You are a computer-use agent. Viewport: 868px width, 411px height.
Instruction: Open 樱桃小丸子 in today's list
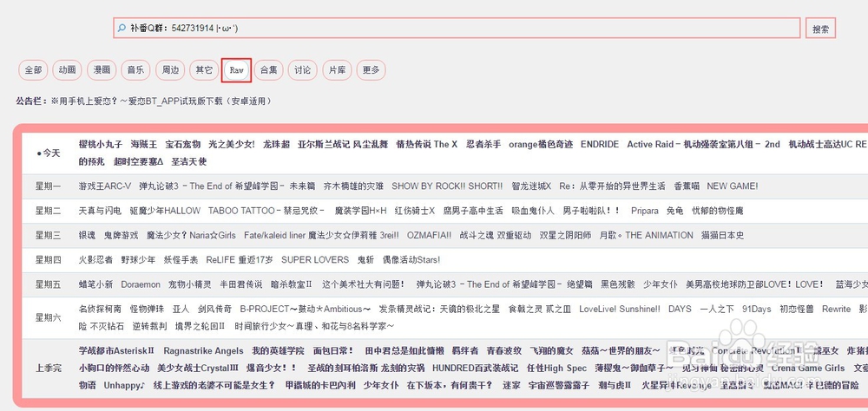pos(101,145)
